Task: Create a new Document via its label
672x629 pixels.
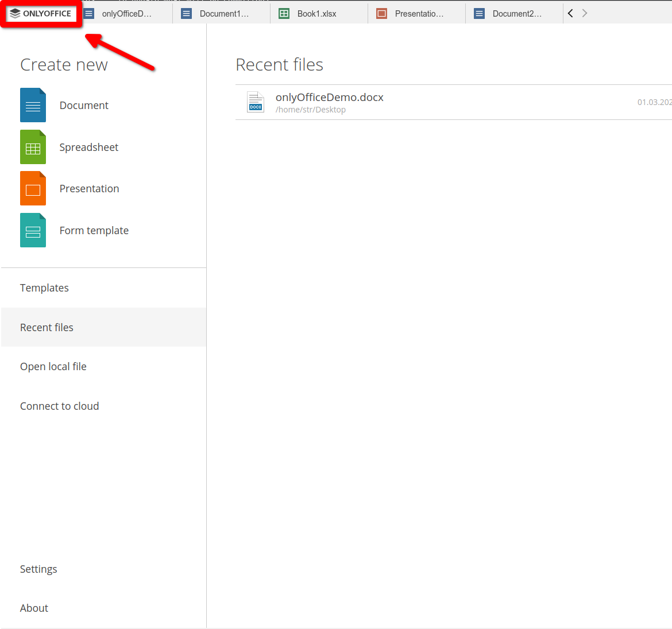Action: 84,106
